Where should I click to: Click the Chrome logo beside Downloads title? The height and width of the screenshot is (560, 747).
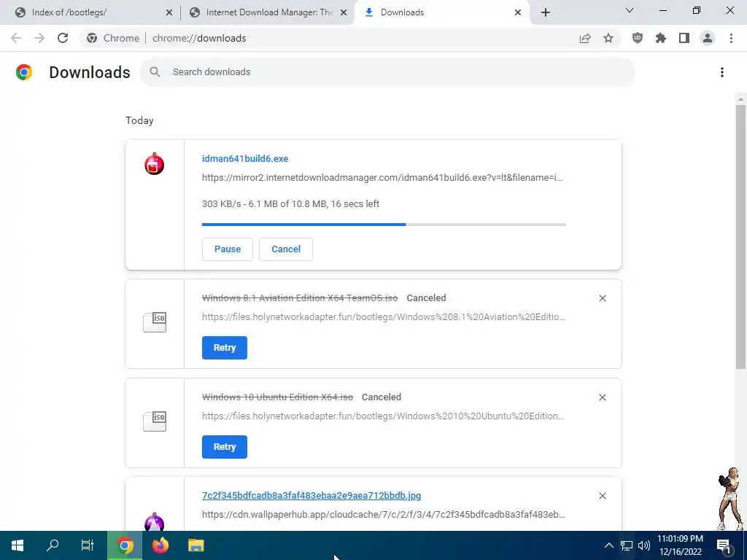click(x=24, y=72)
